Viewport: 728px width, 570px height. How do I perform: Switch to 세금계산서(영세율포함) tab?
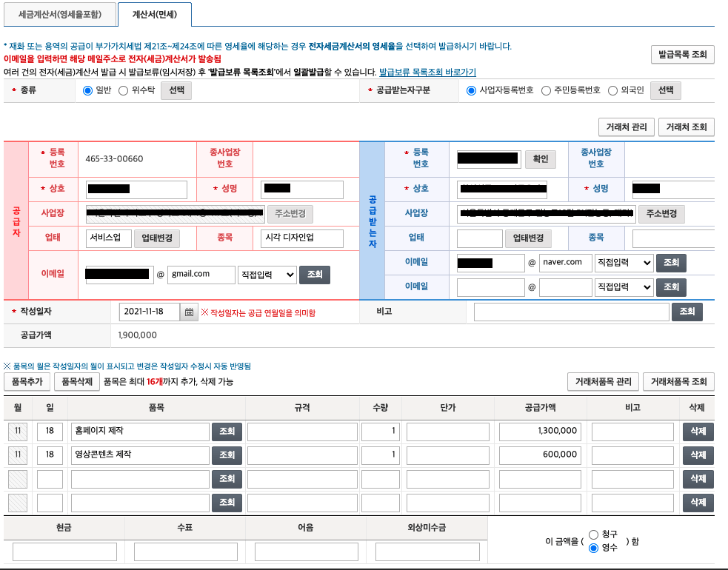point(59,14)
